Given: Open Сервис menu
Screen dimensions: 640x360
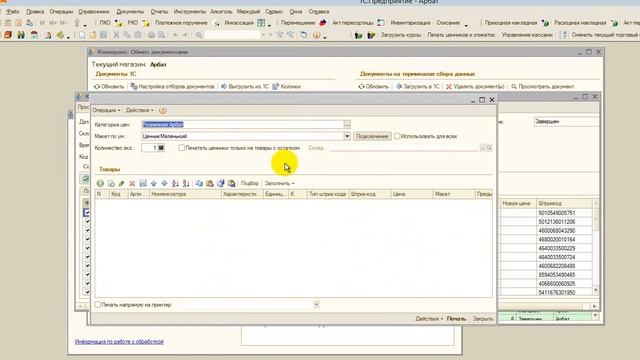Looking at the screenshot, I should click(x=274, y=12).
